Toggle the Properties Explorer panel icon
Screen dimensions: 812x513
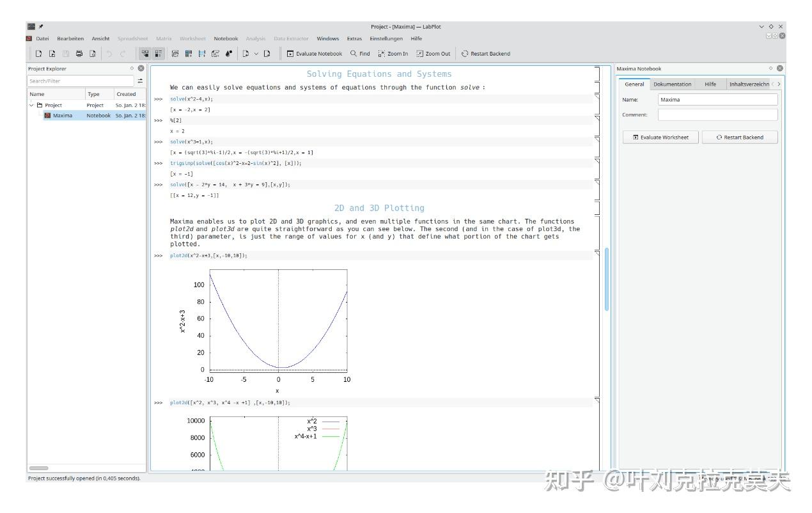(158, 54)
